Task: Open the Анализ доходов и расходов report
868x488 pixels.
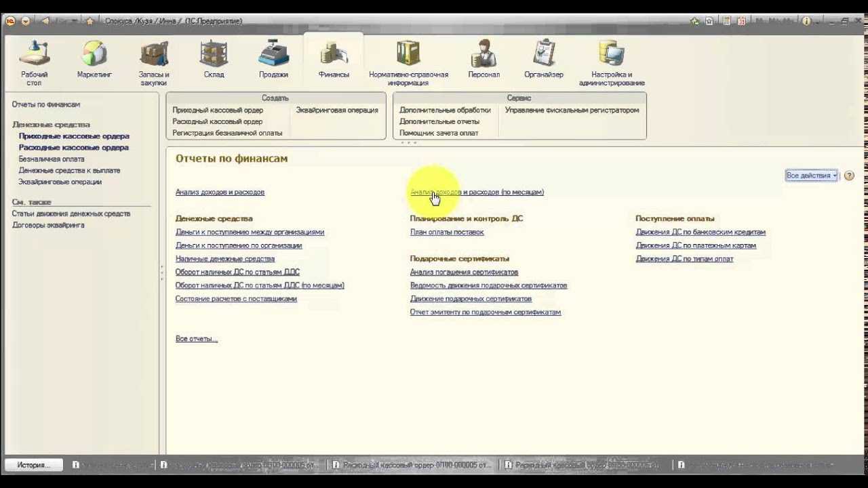Action: pyautogui.click(x=220, y=192)
